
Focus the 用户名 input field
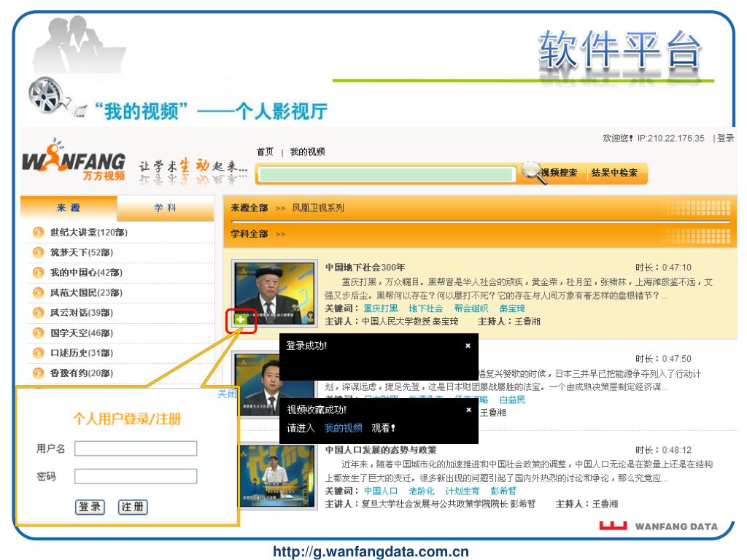[136, 448]
